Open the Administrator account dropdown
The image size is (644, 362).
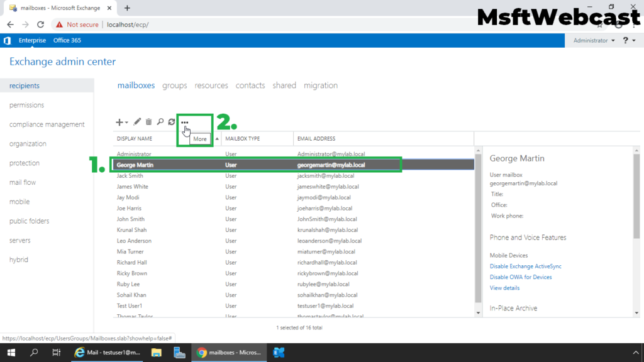tap(594, 40)
